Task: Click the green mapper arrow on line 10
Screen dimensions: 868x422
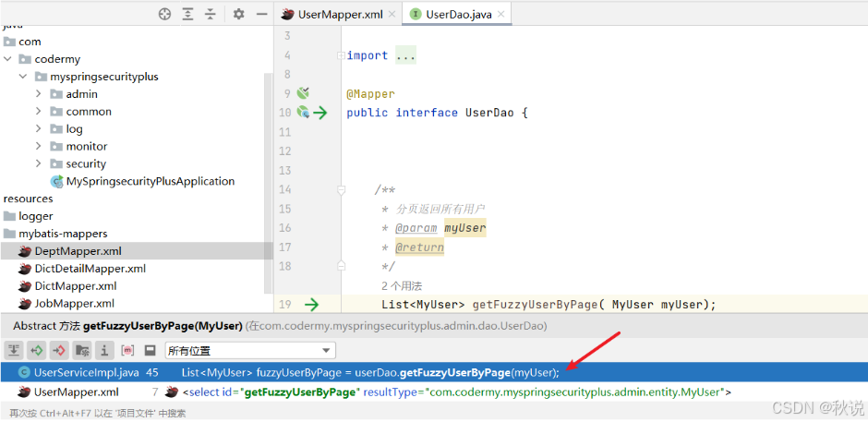Action: (x=320, y=113)
